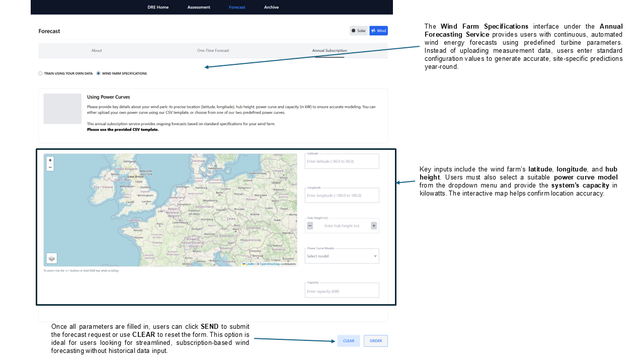This screenshot has height=362, width=644.
Task: Switch to Solar forecast mode
Action: tap(359, 31)
